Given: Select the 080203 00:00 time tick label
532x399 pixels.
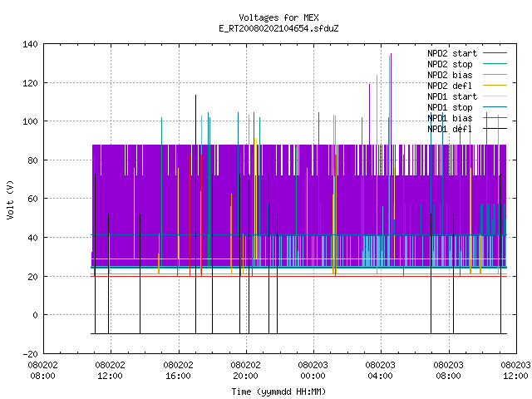Looking at the screenshot, I should (313, 371).
